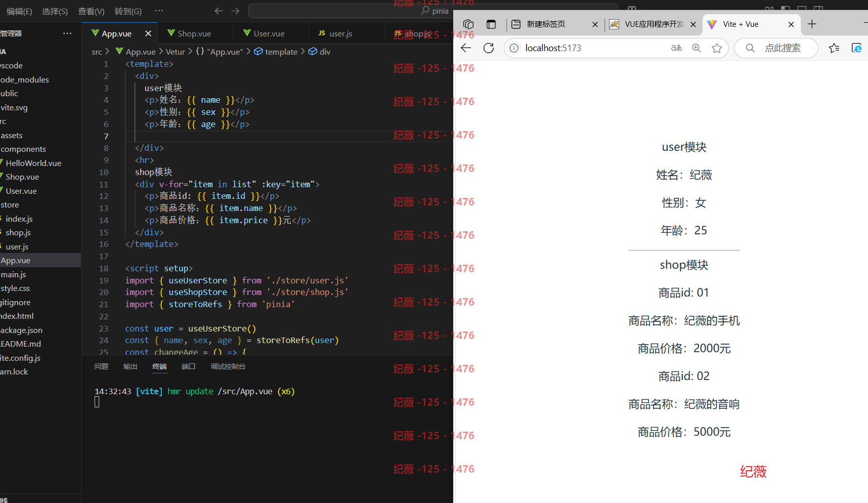Open README.md in the explorer
The height and width of the screenshot is (503, 868).
(21, 344)
